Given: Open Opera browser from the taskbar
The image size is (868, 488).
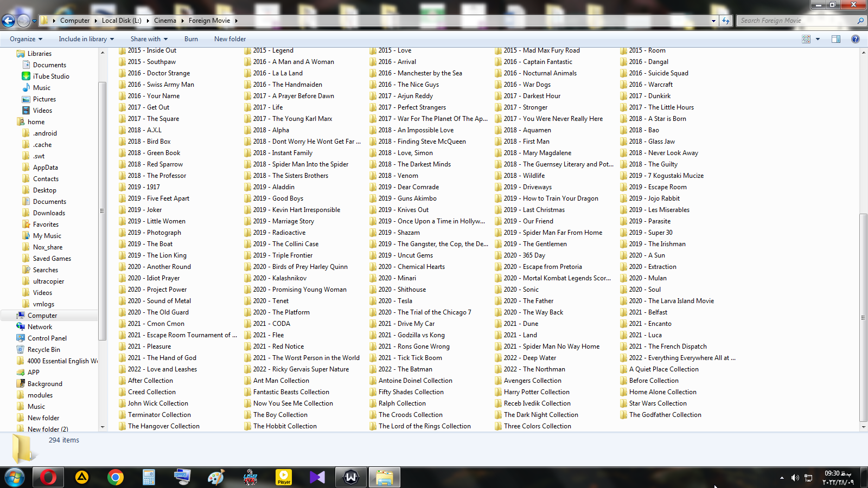Looking at the screenshot, I should click(48, 477).
